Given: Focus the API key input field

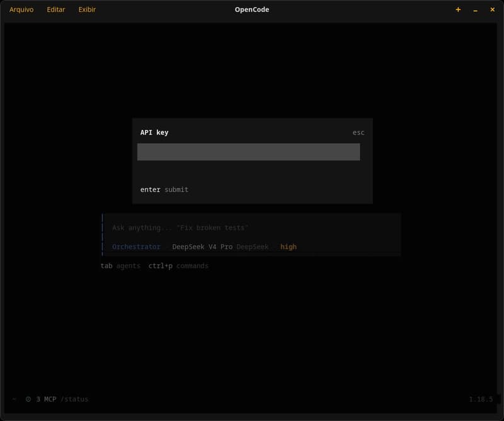Looking at the screenshot, I should 248,152.
